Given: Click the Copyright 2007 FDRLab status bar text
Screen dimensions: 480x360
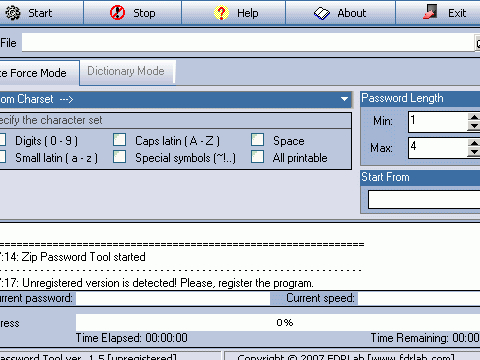Looking at the screenshot, I should coord(346,357).
